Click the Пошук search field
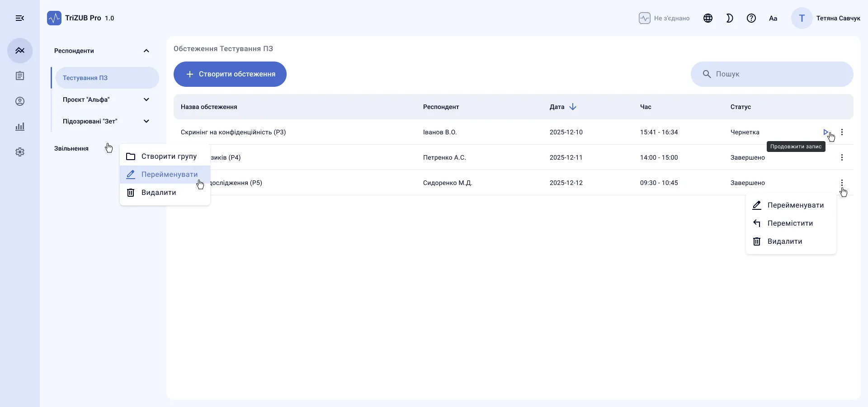This screenshot has height=407, width=868. point(772,74)
